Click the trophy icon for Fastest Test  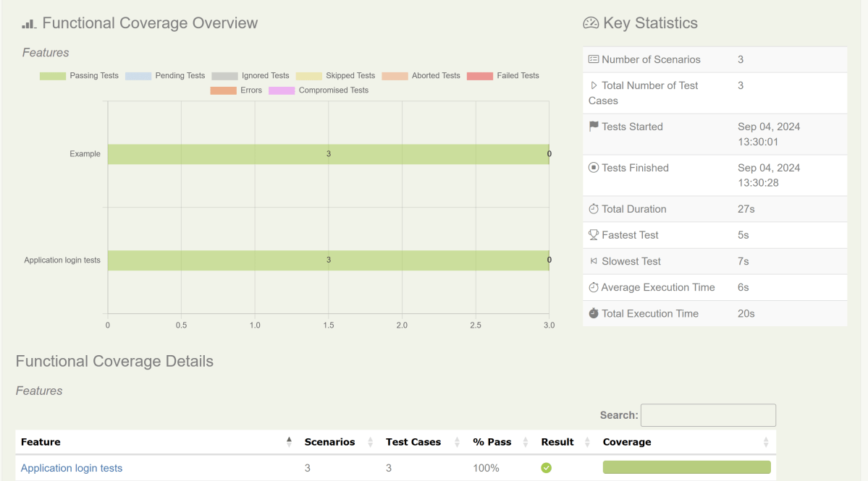[594, 235]
